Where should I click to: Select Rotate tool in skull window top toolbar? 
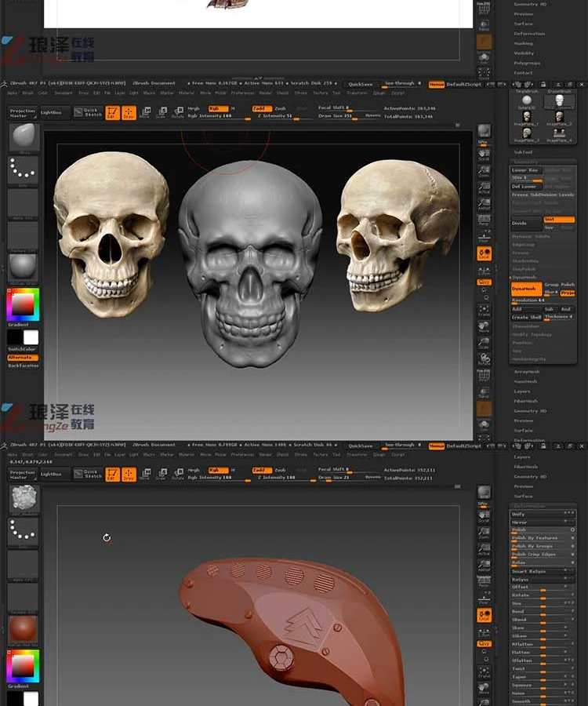tap(178, 112)
